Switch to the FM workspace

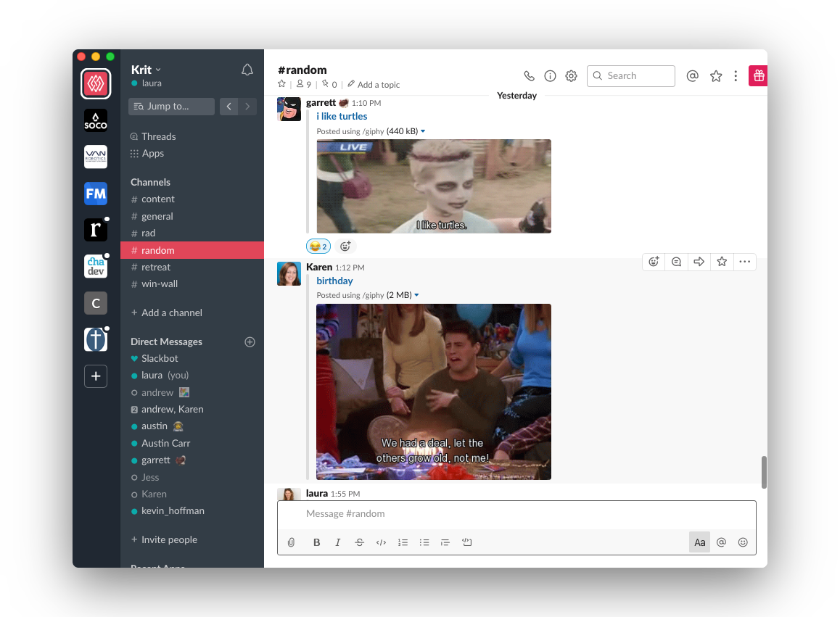click(96, 194)
